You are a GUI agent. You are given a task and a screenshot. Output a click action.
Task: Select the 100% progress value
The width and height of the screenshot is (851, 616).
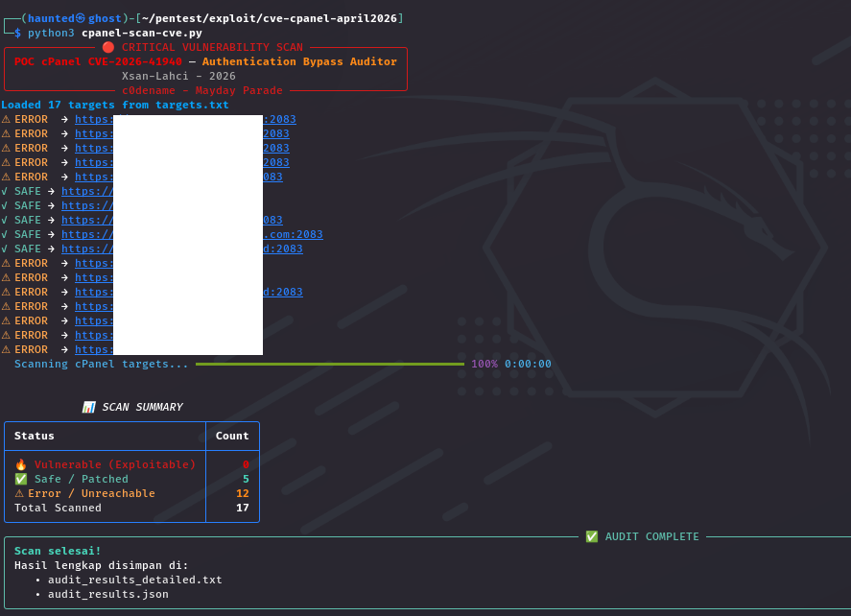click(485, 365)
